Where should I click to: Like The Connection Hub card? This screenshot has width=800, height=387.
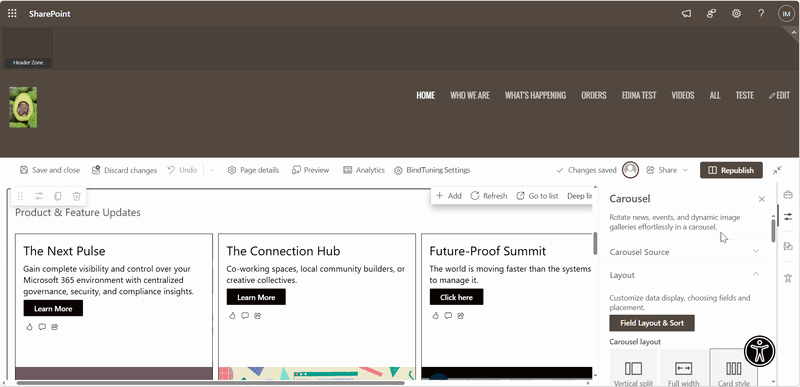click(x=233, y=316)
